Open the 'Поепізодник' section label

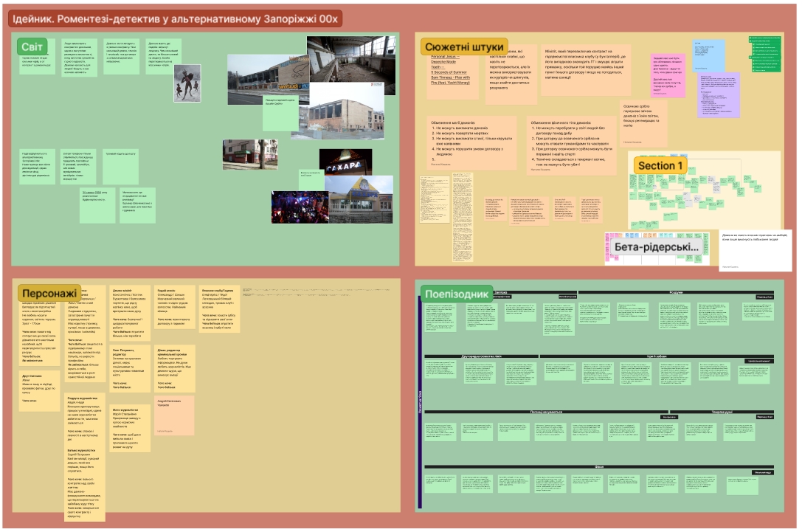coord(457,294)
